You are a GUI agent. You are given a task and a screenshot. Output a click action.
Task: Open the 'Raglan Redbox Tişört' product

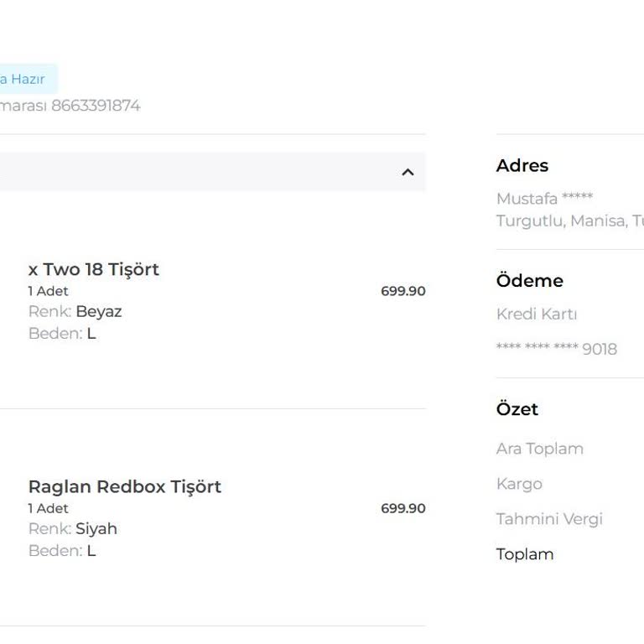click(124, 486)
